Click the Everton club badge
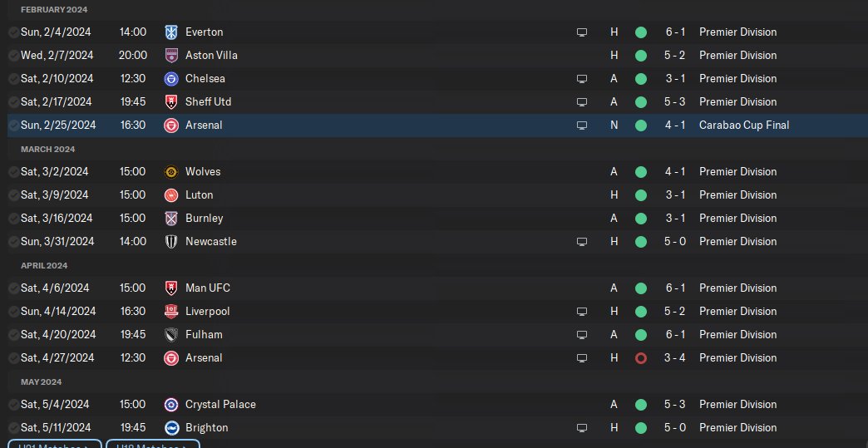This screenshot has width=868, height=448. 172,32
